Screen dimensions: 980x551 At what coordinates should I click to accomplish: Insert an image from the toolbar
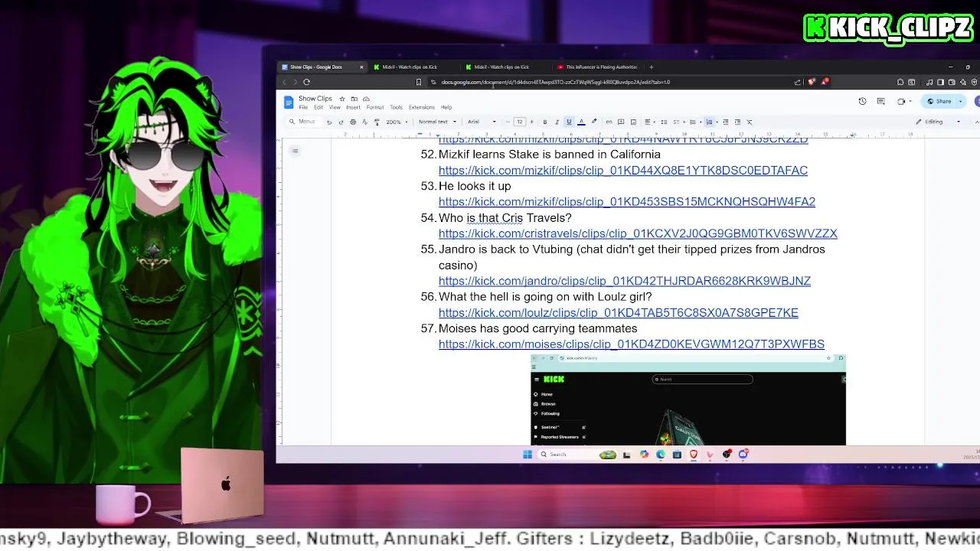click(633, 122)
